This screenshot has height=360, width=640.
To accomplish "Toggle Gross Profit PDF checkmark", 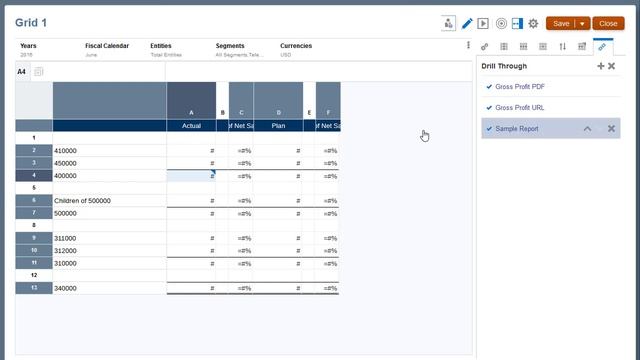I will 489,87.
